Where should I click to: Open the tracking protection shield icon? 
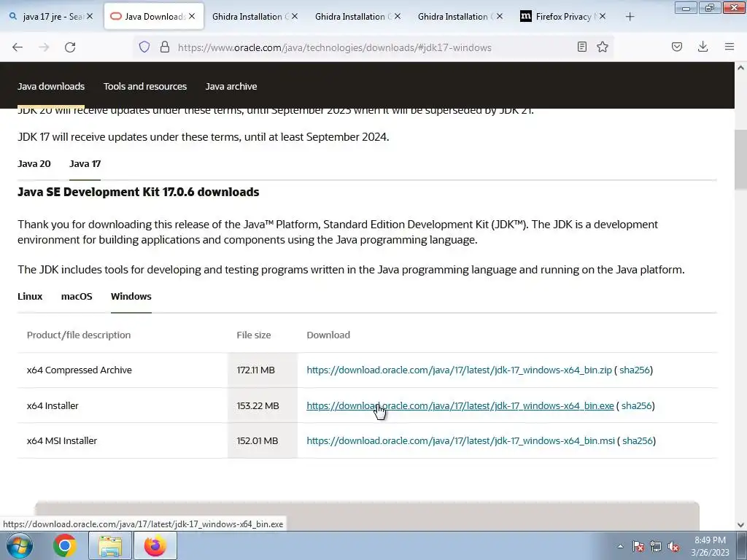(x=144, y=47)
